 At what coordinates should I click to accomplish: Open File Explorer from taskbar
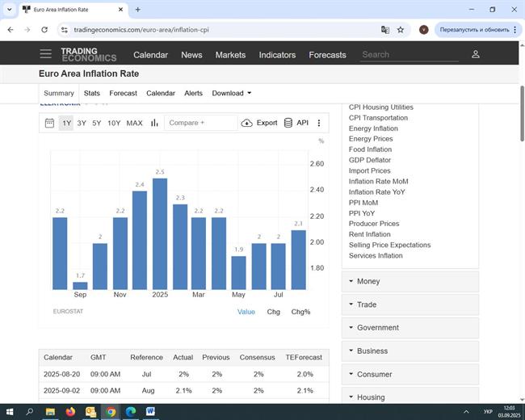coord(50,412)
